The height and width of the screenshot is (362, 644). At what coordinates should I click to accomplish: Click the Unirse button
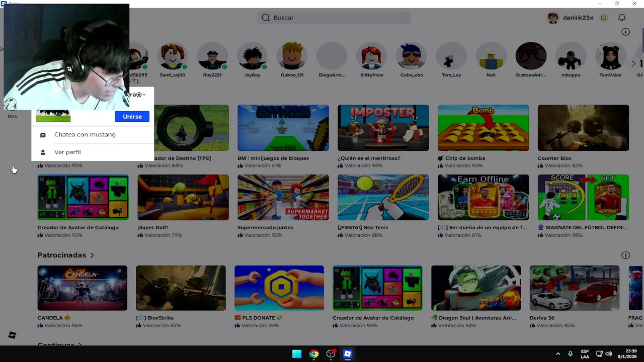point(132,117)
